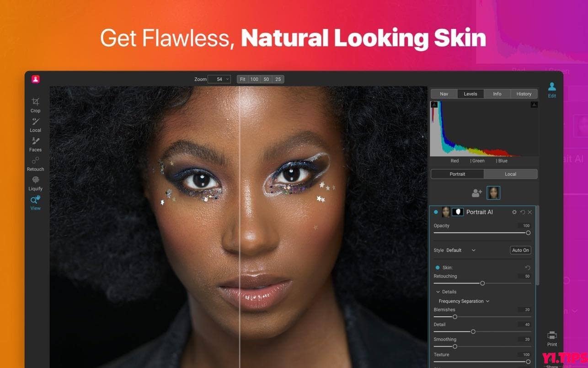Open the Frequency Separation dropdown
The image size is (588, 368).
(x=462, y=301)
